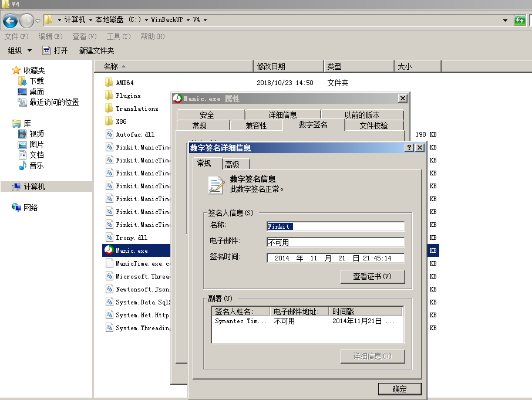Select the System.Data.Sql file icon
Screen dimensions: 532x400
pos(109,301)
